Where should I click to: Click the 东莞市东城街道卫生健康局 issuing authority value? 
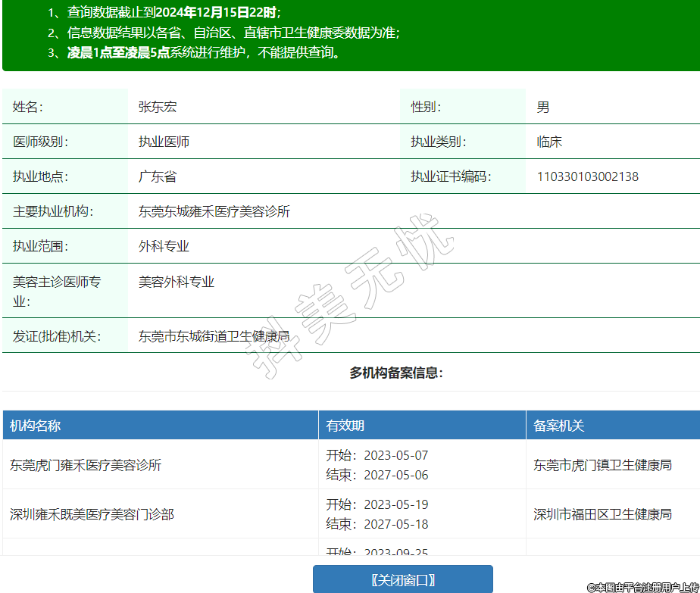(x=214, y=336)
